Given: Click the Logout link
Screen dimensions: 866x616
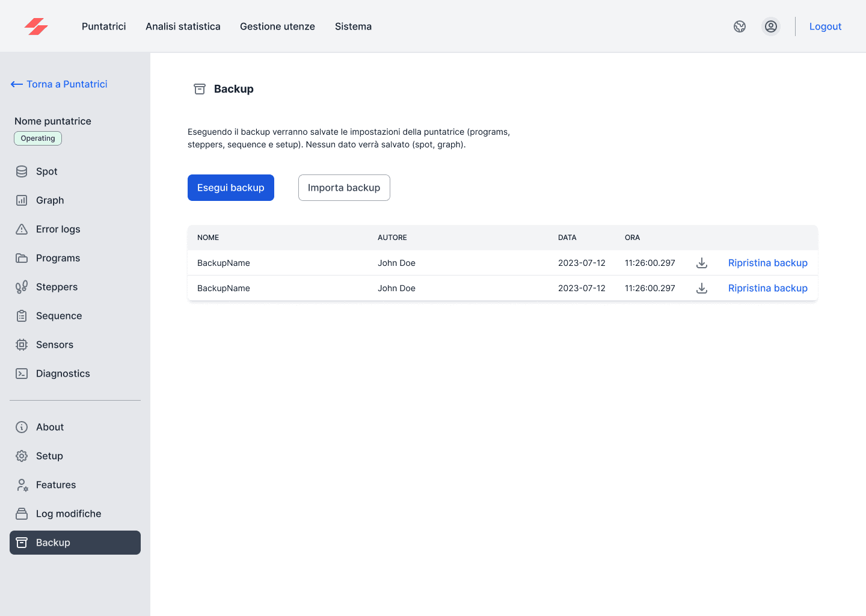Looking at the screenshot, I should click(x=825, y=26).
